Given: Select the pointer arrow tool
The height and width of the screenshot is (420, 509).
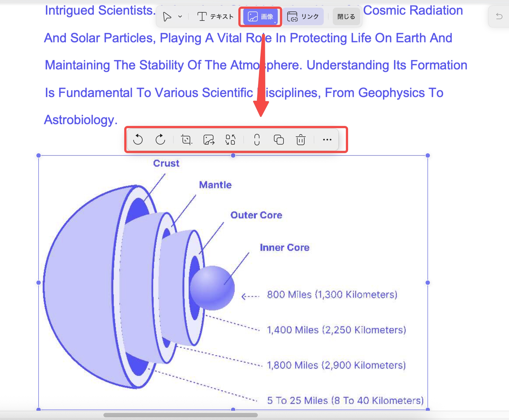Looking at the screenshot, I should click(167, 17).
